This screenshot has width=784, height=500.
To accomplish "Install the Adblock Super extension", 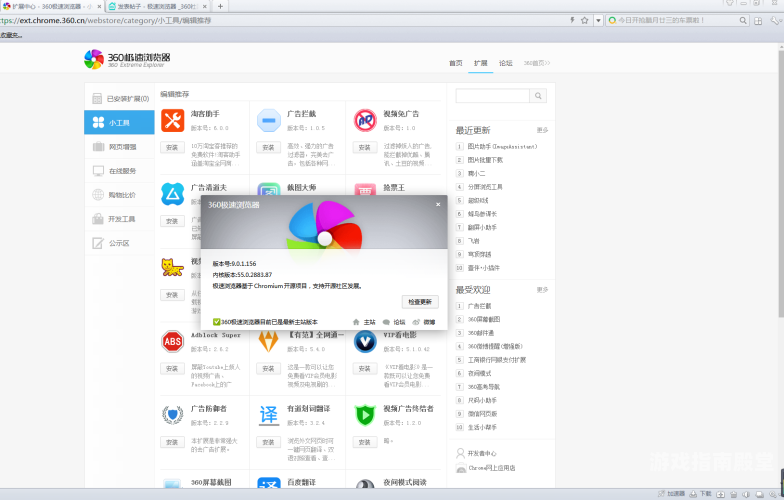I will 172,368.
